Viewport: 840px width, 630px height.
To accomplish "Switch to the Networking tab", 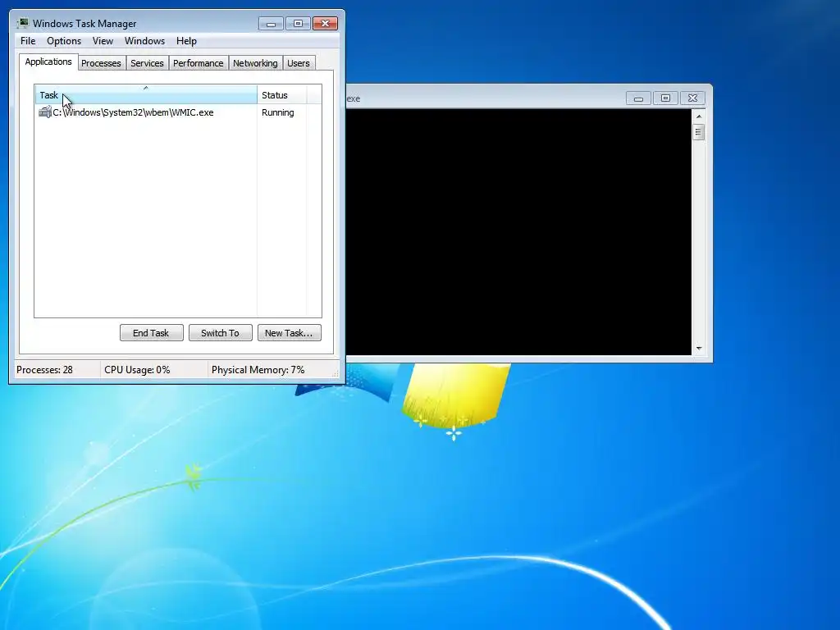I will click(255, 63).
